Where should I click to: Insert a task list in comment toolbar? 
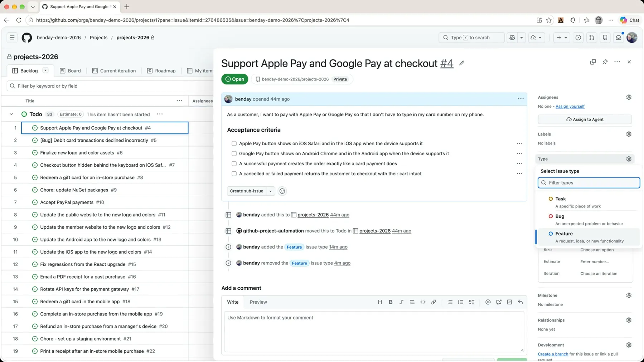[x=471, y=302]
